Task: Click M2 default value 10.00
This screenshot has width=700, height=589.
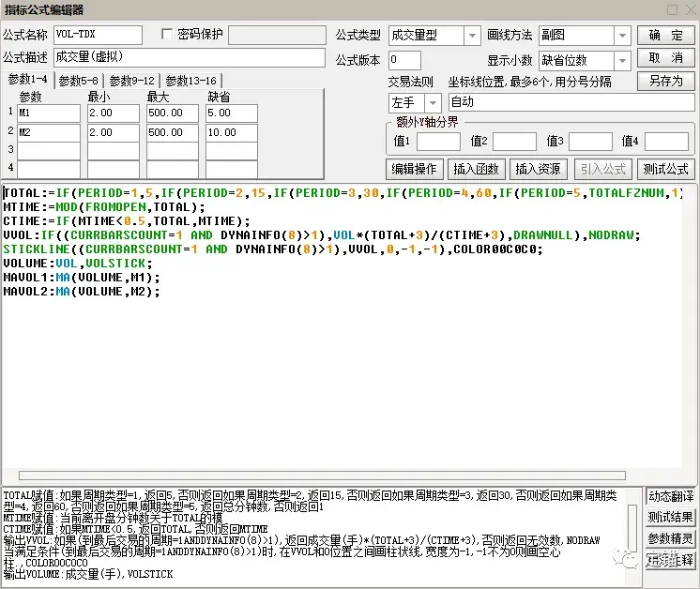Action: pyautogui.click(x=232, y=133)
